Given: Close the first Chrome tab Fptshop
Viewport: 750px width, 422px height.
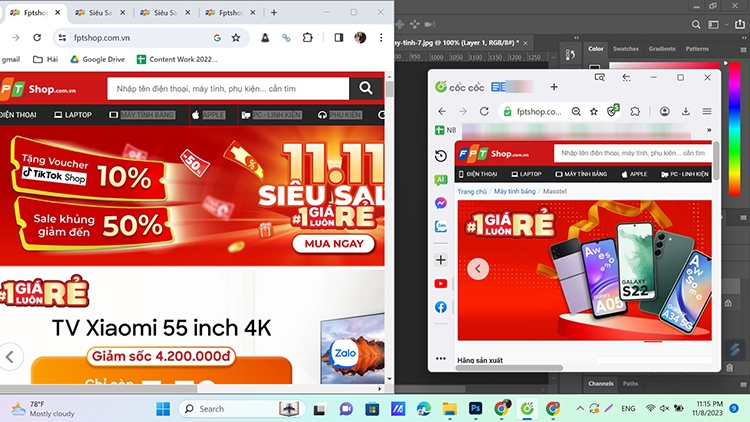Looking at the screenshot, I should coord(57,13).
